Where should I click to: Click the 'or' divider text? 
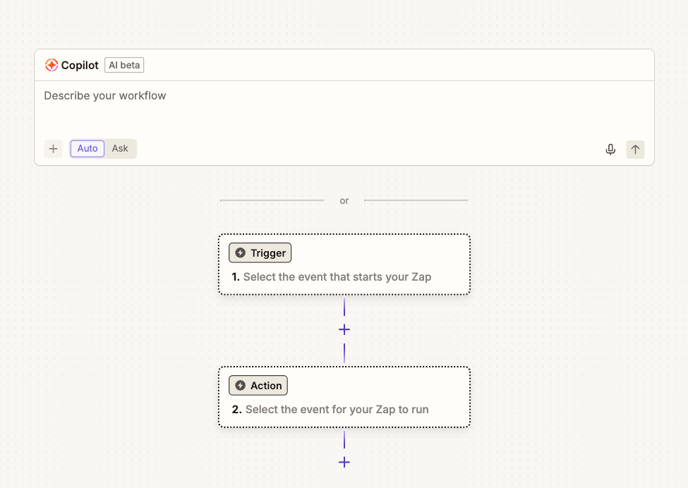pos(344,201)
